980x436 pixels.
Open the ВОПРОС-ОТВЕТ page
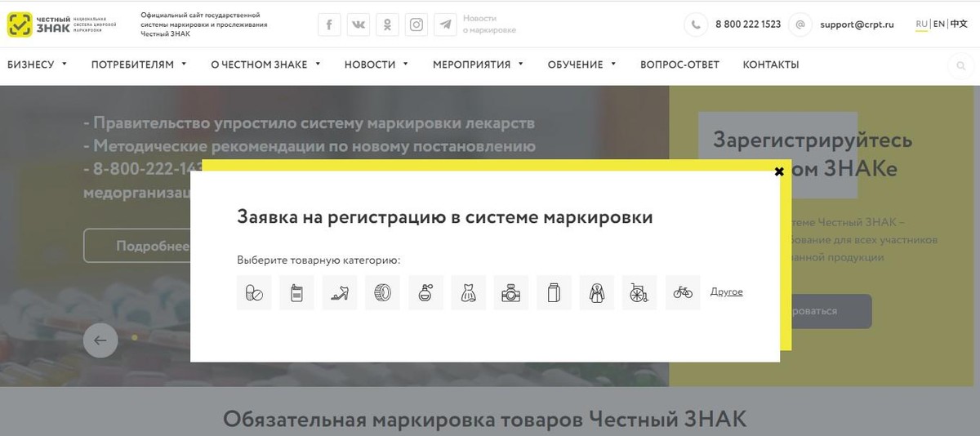point(679,65)
